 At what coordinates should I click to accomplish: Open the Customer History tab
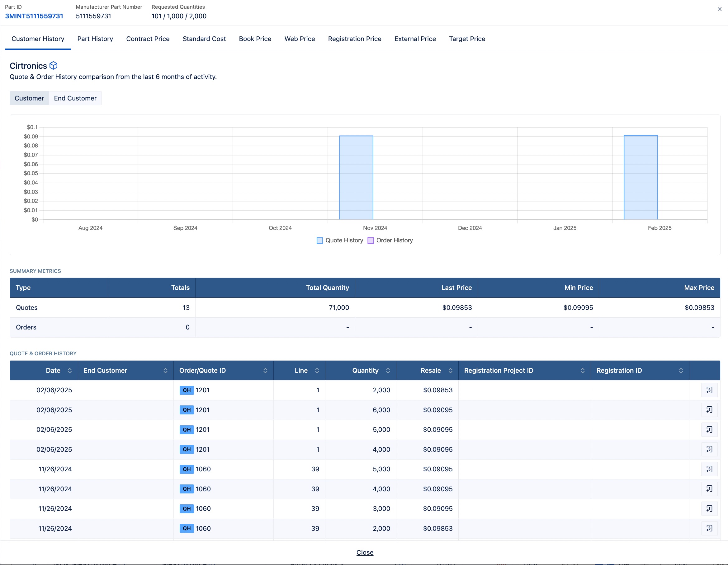(x=38, y=39)
